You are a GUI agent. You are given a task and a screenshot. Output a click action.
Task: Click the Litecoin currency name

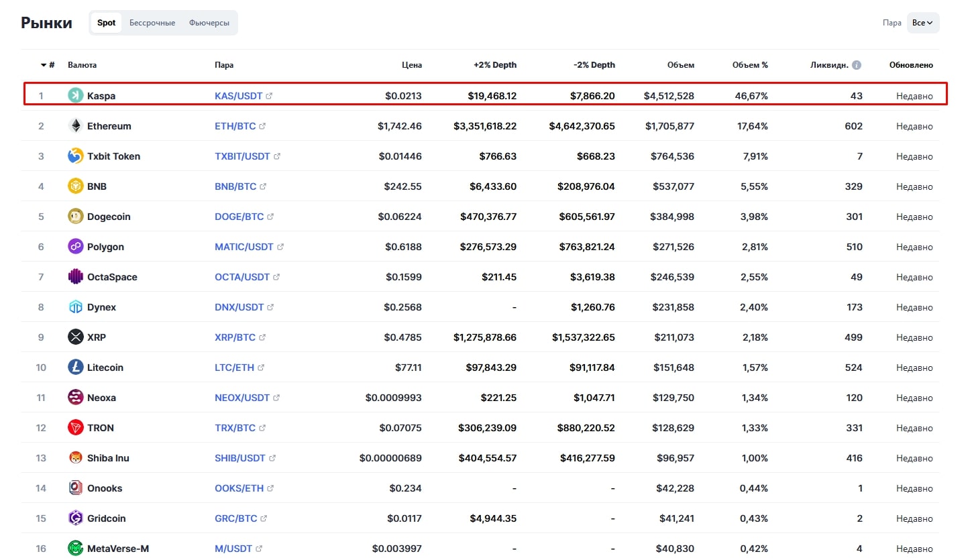pyautogui.click(x=105, y=368)
